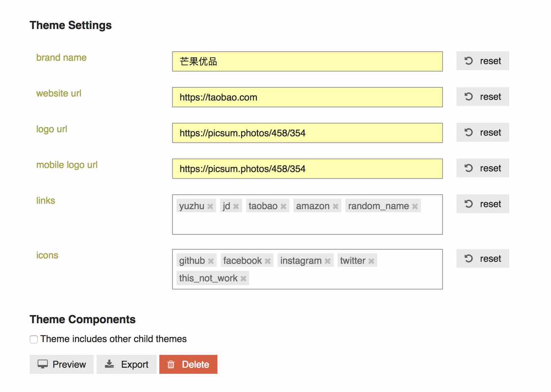The height and width of the screenshot is (392, 551).
Task: Reset the icons field
Action: click(482, 258)
